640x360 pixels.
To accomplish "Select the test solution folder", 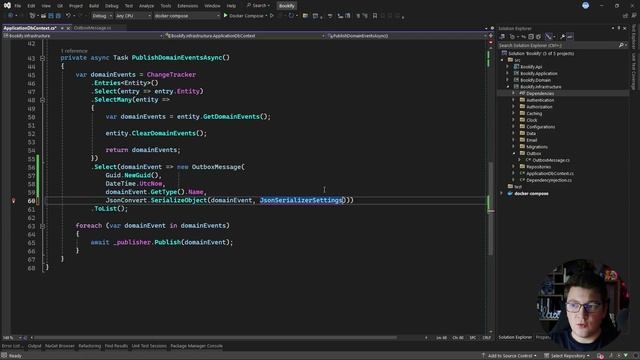I will (x=518, y=187).
